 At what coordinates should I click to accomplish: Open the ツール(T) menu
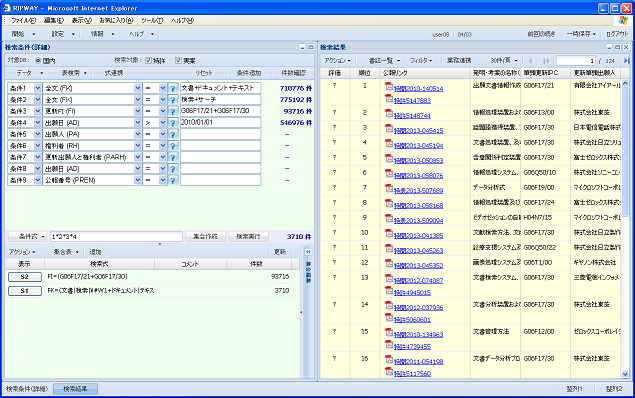click(152, 21)
